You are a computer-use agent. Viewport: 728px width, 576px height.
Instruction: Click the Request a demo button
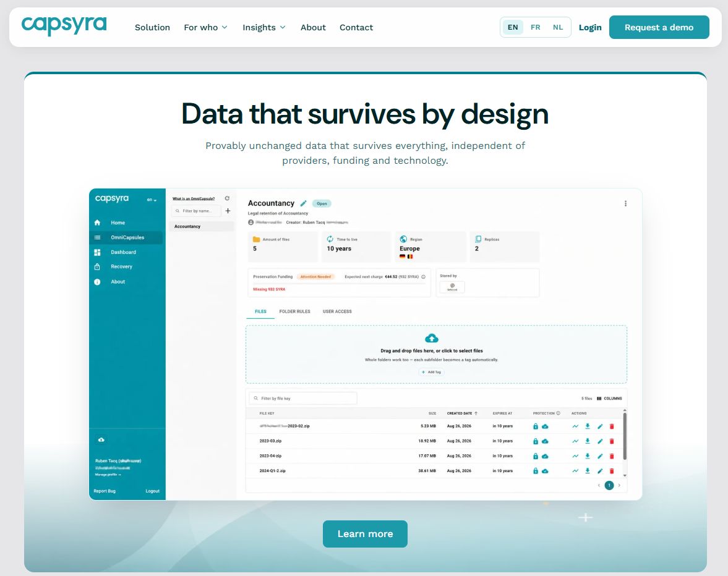(659, 27)
